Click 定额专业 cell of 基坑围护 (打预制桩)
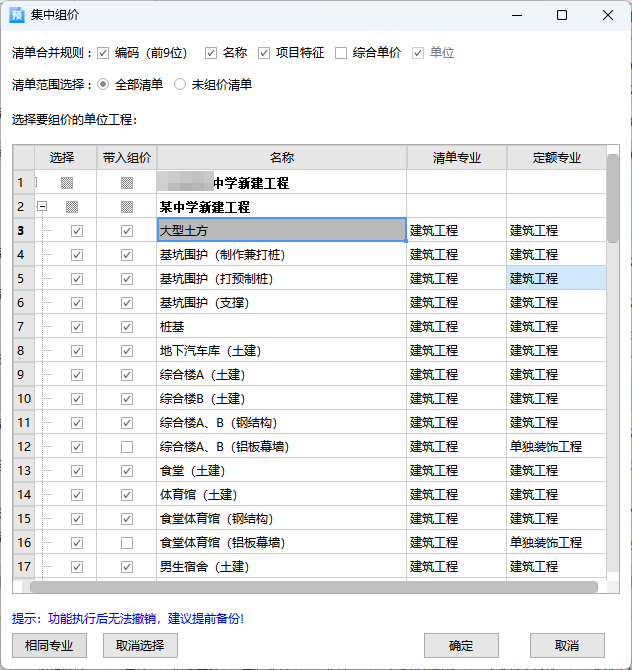 [556, 279]
